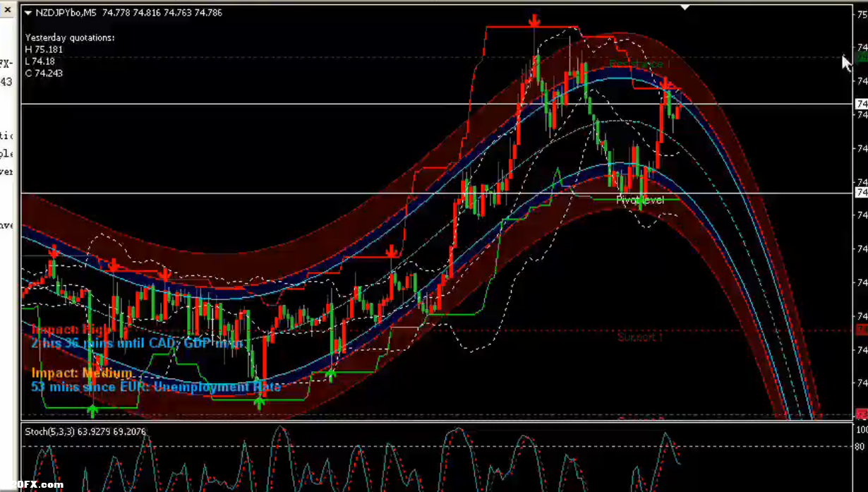Viewport: 868px width, 492px height.
Task: Click the "Impact: Medium" news label
Action: pyautogui.click(x=82, y=373)
